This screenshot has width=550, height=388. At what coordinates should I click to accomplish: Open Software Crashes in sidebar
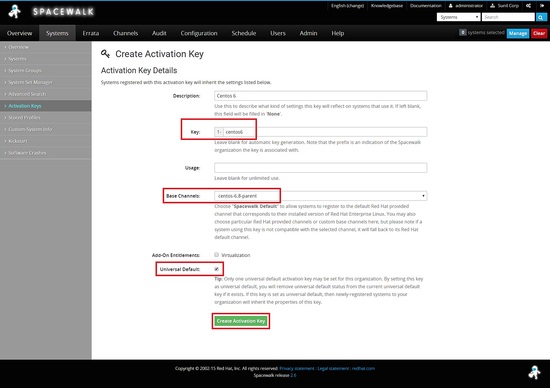tap(46, 153)
